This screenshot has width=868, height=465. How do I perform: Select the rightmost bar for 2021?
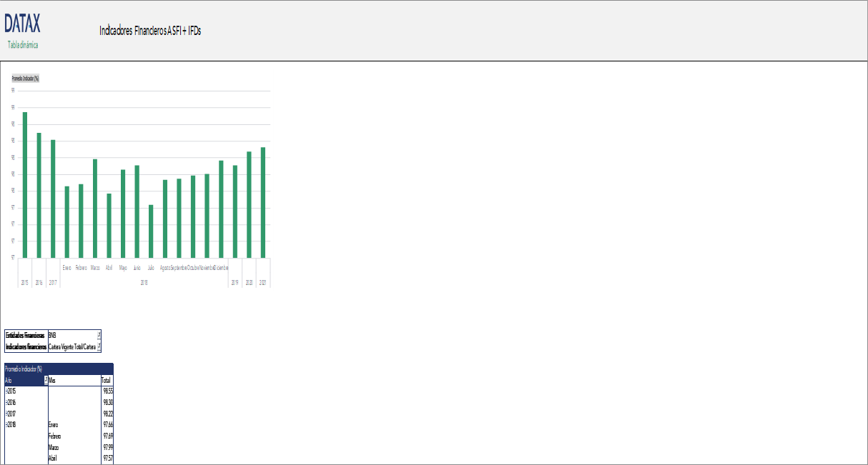click(x=262, y=204)
